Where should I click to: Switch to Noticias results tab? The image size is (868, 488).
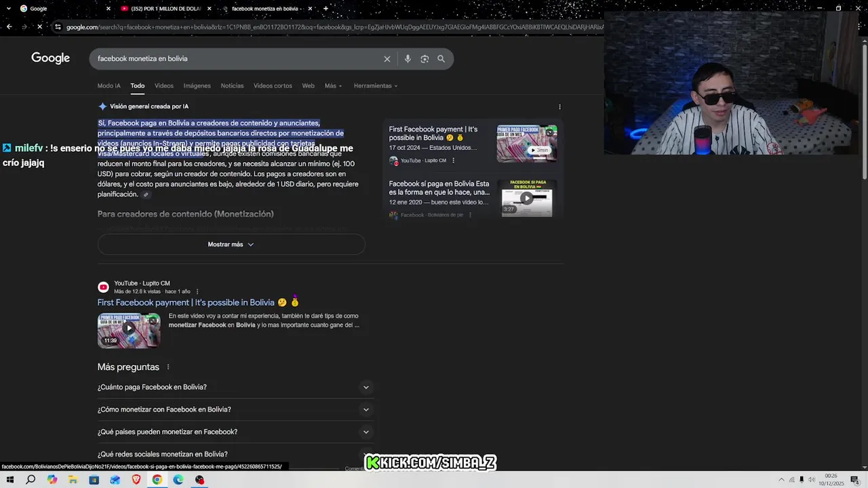pyautogui.click(x=232, y=86)
